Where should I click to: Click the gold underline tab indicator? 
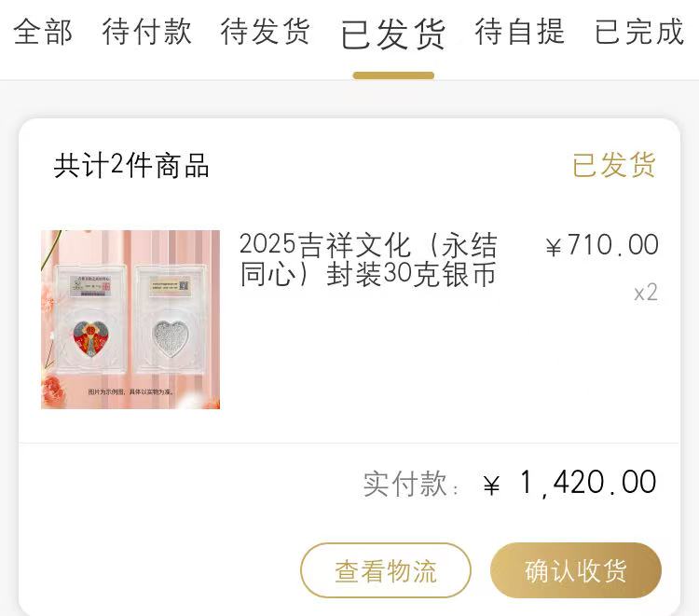coord(393,75)
